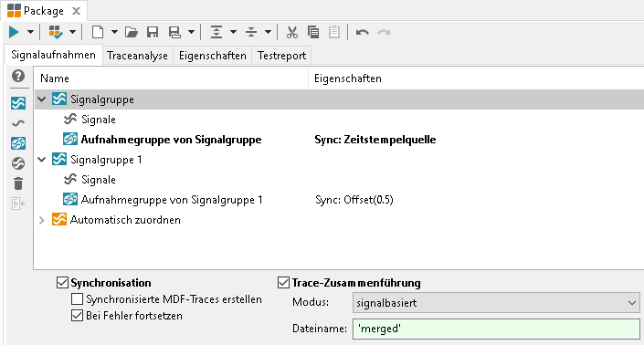Viewport: 644px width, 345px height.
Task: Click the Run package play icon
Action: pyautogui.click(x=14, y=32)
